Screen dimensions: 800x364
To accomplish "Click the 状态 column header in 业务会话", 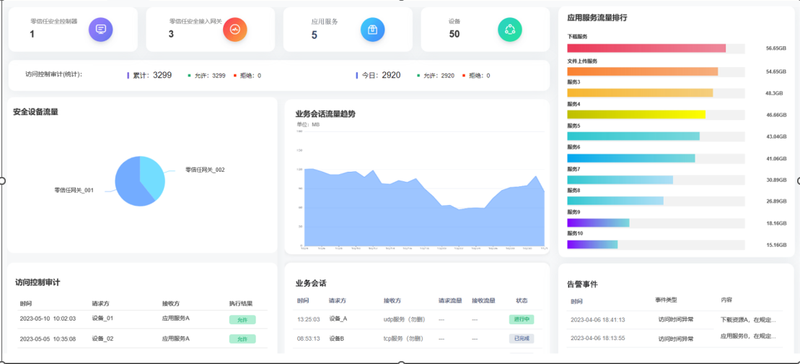I will pyautogui.click(x=522, y=301).
